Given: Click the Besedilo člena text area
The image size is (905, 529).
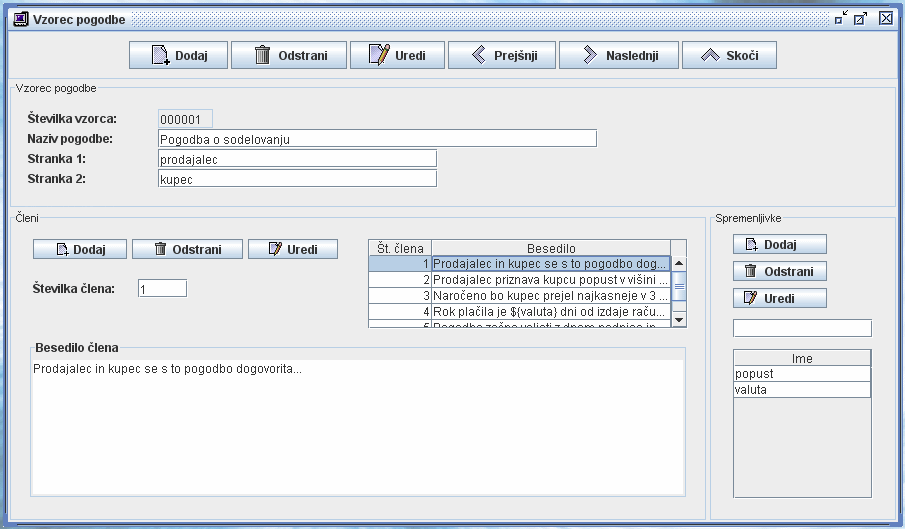Looking at the screenshot, I should [x=357, y=430].
